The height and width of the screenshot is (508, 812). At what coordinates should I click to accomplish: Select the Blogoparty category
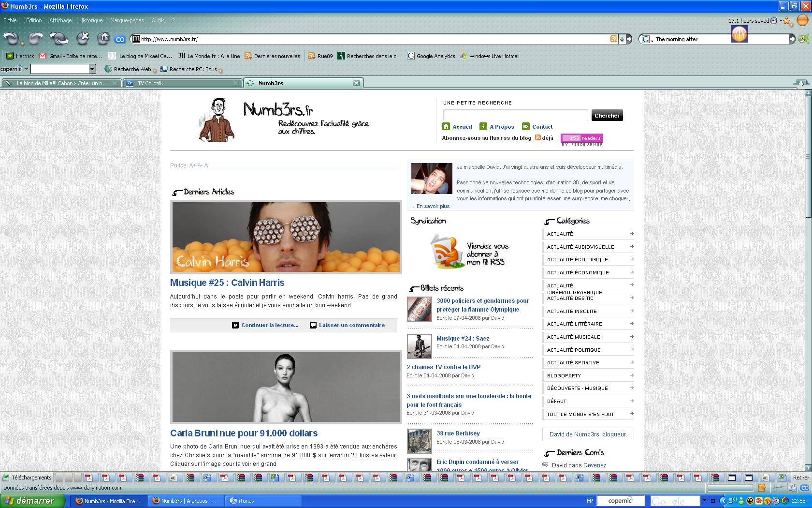pos(588,375)
